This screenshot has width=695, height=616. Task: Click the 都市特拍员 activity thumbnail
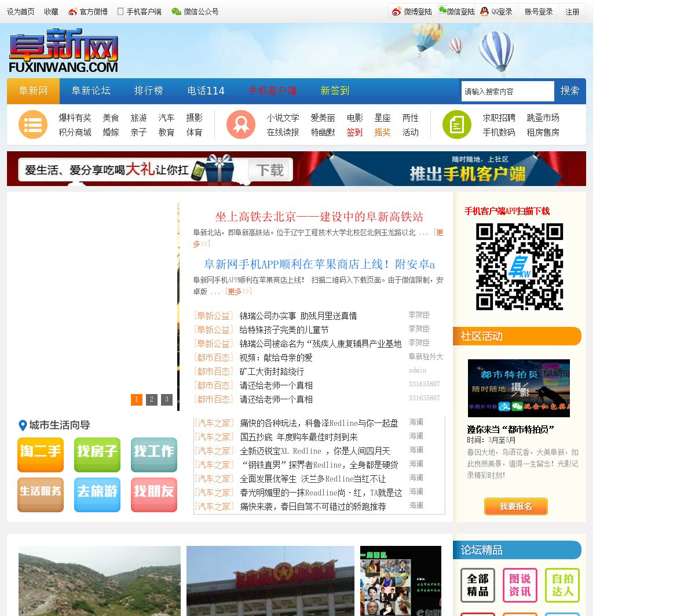click(x=519, y=388)
